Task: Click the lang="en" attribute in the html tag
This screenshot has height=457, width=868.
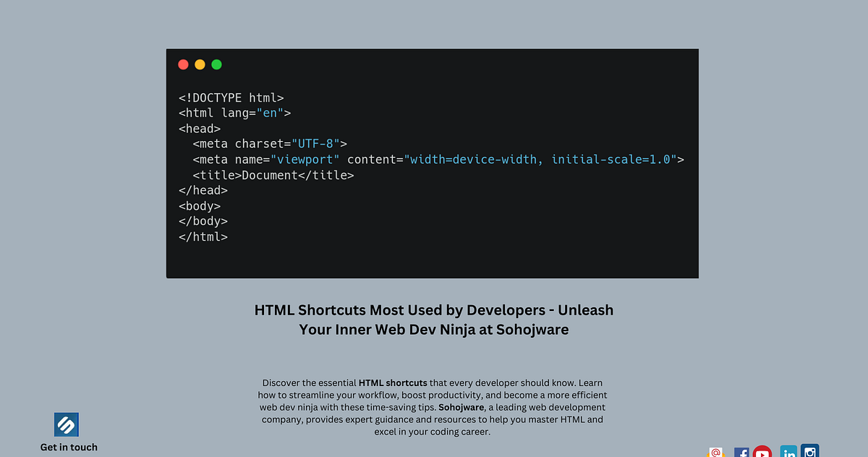Action: pos(252,113)
